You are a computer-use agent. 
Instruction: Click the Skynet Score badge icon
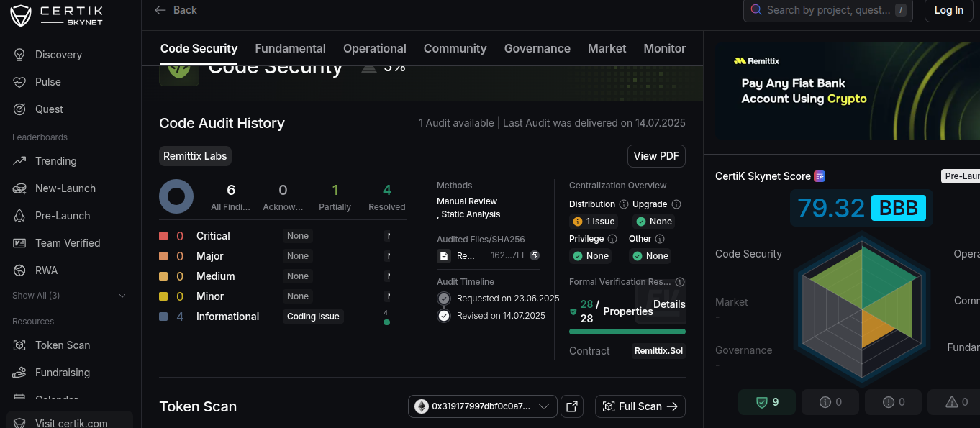[819, 176]
